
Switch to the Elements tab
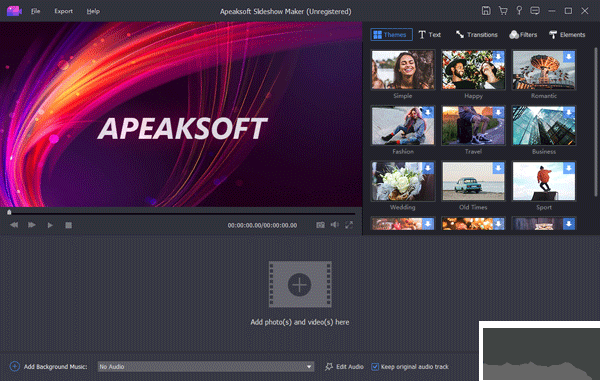point(567,34)
